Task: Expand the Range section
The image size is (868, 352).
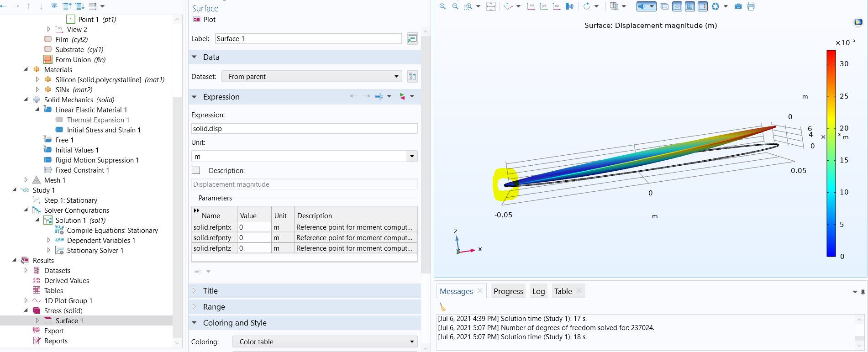Action: pyautogui.click(x=214, y=307)
